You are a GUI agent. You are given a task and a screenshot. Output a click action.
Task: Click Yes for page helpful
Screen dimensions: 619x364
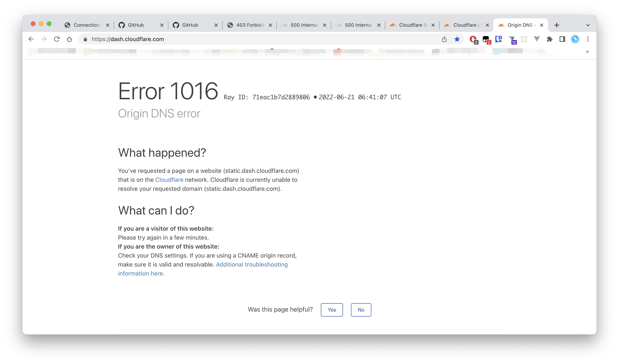pyautogui.click(x=332, y=310)
